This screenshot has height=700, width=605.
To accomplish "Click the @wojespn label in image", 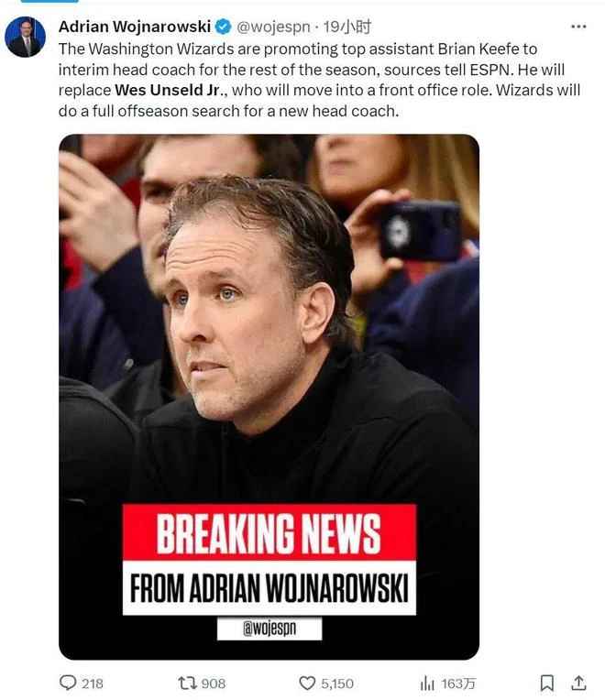I will (269, 629).
